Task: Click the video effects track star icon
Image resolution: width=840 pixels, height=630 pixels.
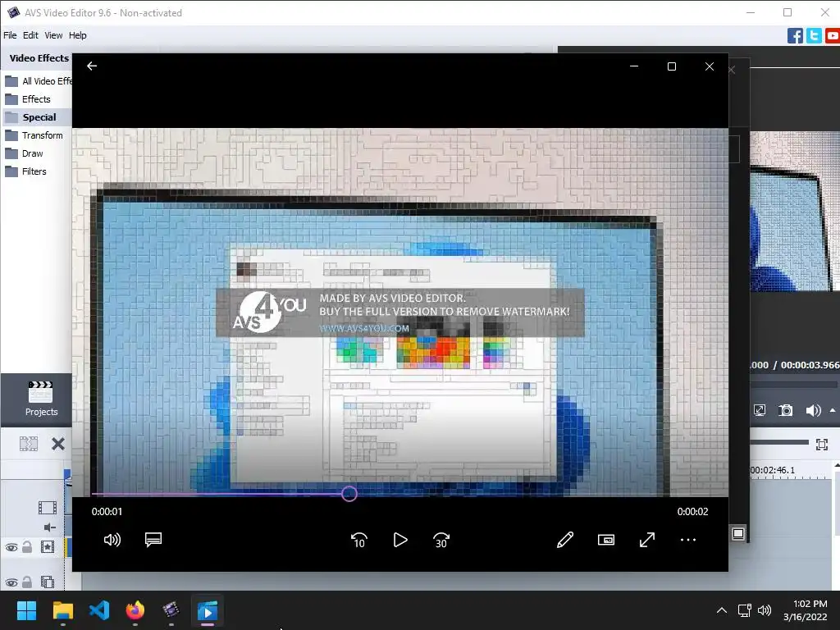Action: pos(47,547)
